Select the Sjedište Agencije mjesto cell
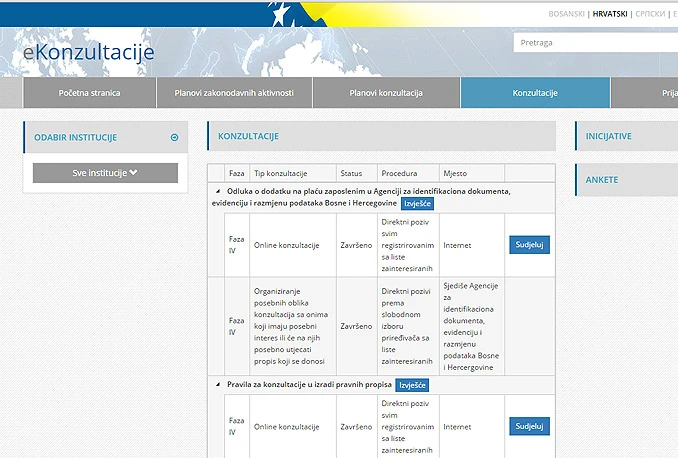Screen dimensions: 678x458 [472, 326]
